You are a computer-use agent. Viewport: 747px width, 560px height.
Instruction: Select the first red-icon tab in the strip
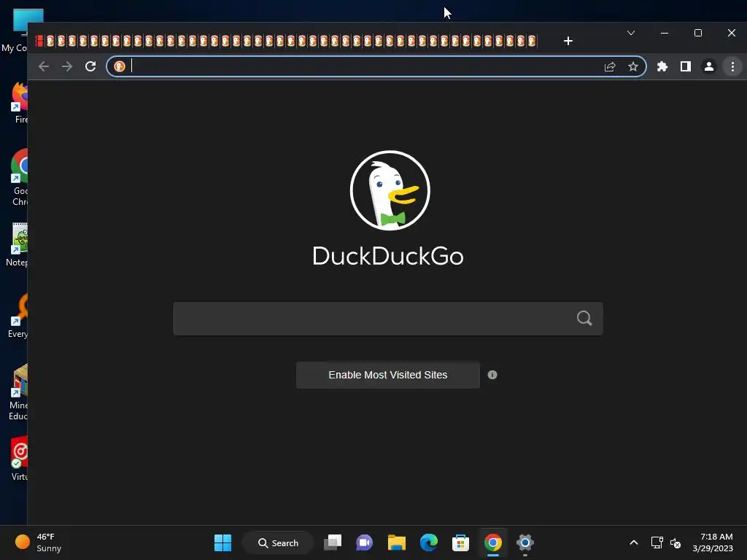point(39,41)
